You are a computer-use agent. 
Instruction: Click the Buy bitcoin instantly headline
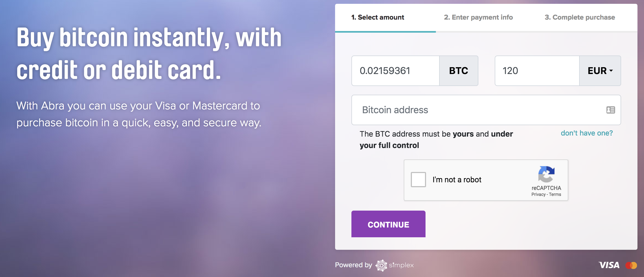[149, 54]
